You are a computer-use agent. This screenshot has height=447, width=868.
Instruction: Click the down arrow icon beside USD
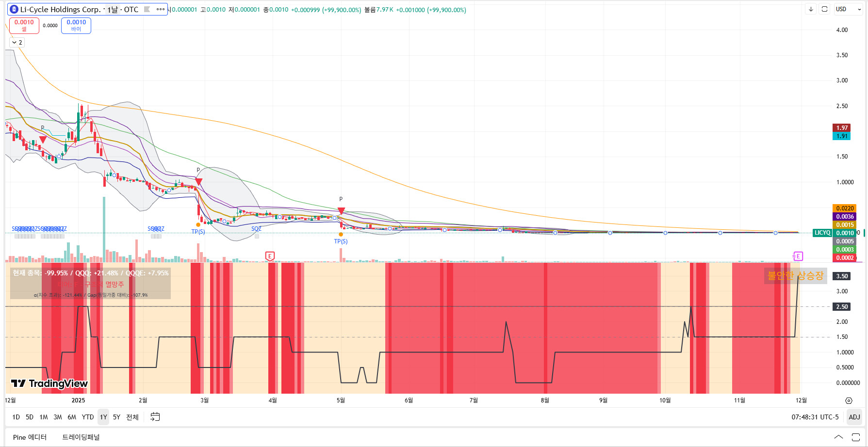(x=811, y=9)
